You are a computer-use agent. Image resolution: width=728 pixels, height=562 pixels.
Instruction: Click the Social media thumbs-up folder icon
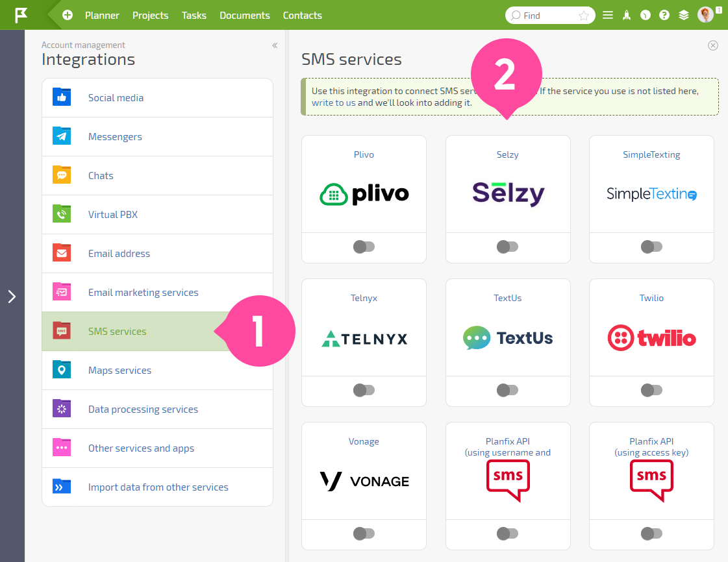click(x=62, y=97)
